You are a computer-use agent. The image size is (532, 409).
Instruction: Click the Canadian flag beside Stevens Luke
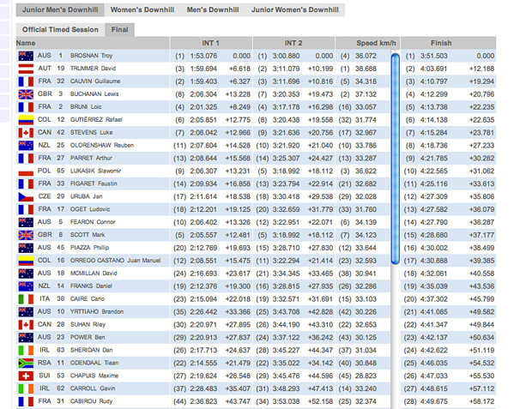pyautogui.click(x=25, y=133)
